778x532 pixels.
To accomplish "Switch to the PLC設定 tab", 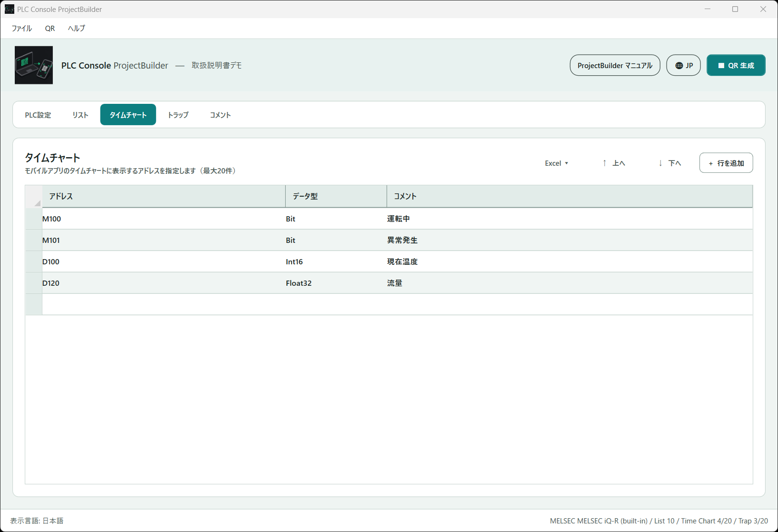I will [x=38, y=115].
